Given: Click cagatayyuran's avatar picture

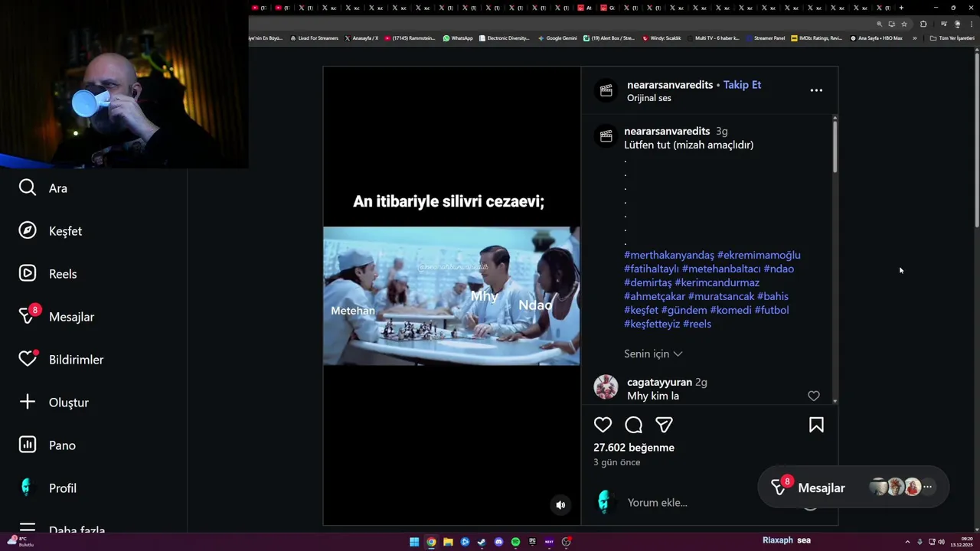Looking at the screenshot, I should tap(606, 387).
